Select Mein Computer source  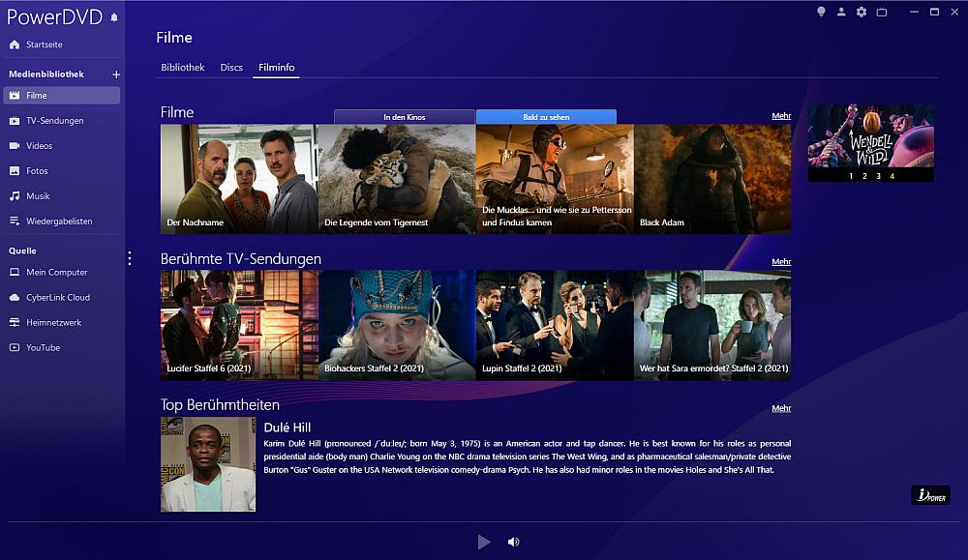61,272
